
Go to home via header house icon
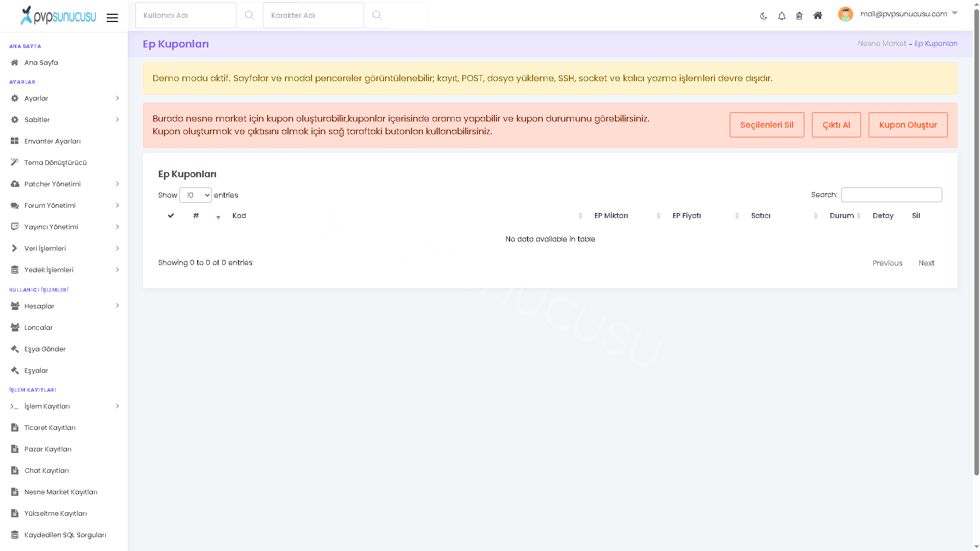(x=818, y=15)
